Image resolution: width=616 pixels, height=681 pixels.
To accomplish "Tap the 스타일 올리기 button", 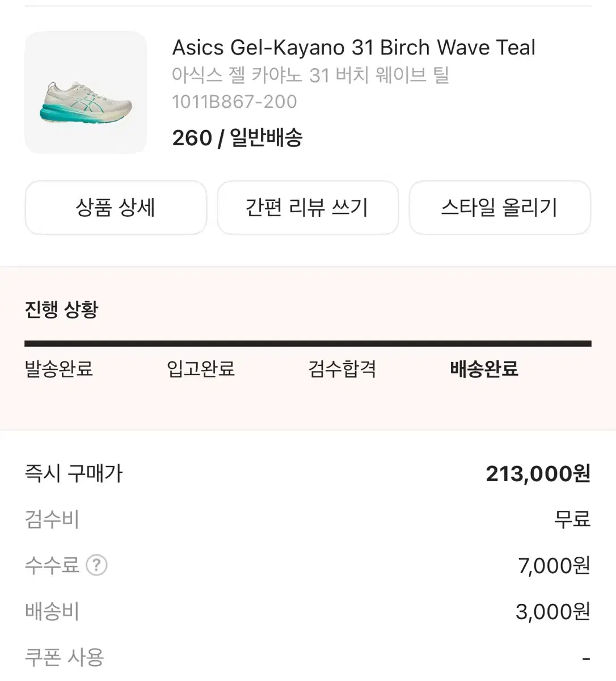I will click(x=500, y=208).
